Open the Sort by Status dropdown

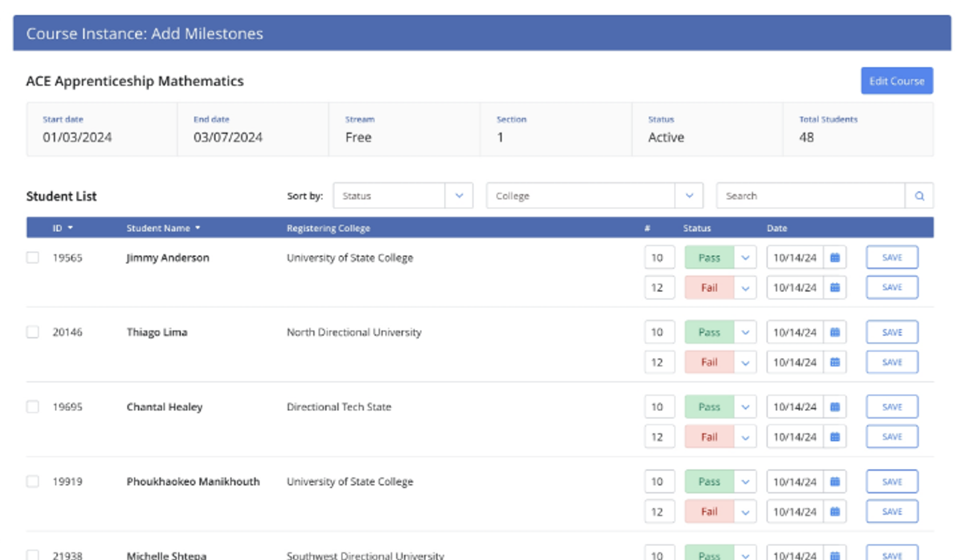pos(403,196)
